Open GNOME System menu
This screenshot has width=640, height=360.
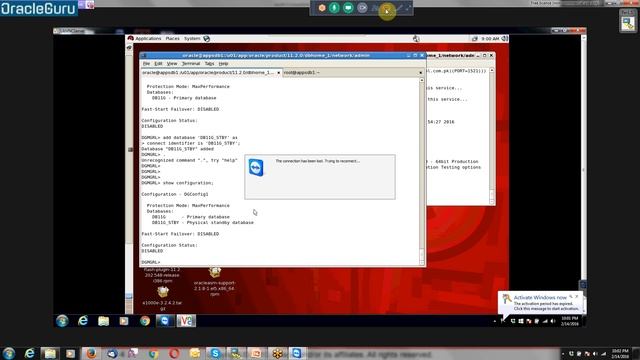[192, 38]
